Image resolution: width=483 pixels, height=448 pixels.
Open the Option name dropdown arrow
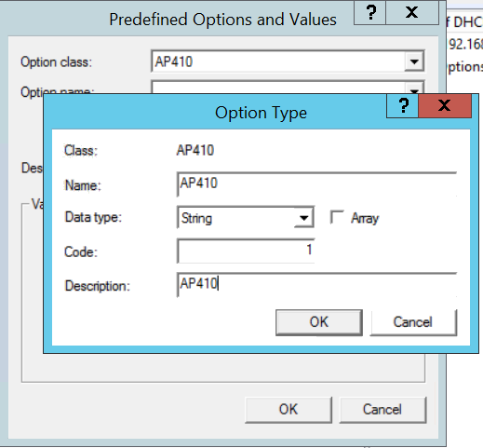click(x=414, y=88)
